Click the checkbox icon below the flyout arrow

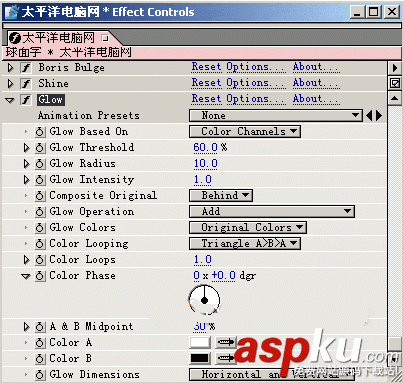coord(395,83)
